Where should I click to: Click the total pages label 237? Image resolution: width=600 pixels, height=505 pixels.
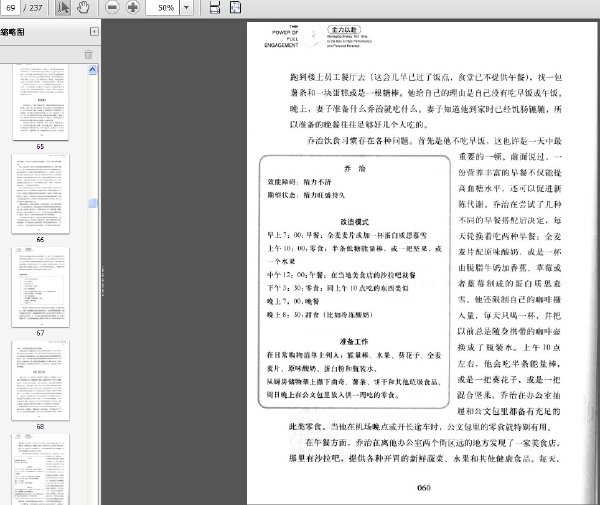click(36, 8)
